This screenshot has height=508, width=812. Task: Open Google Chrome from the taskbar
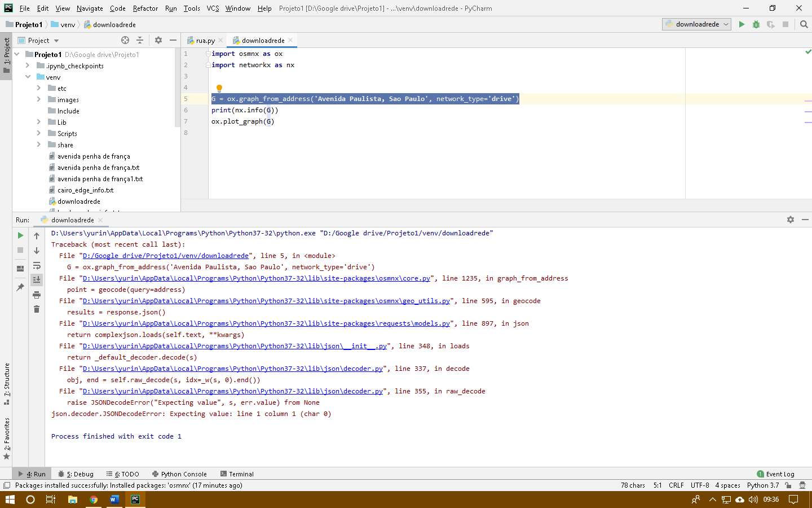(94, 500)
